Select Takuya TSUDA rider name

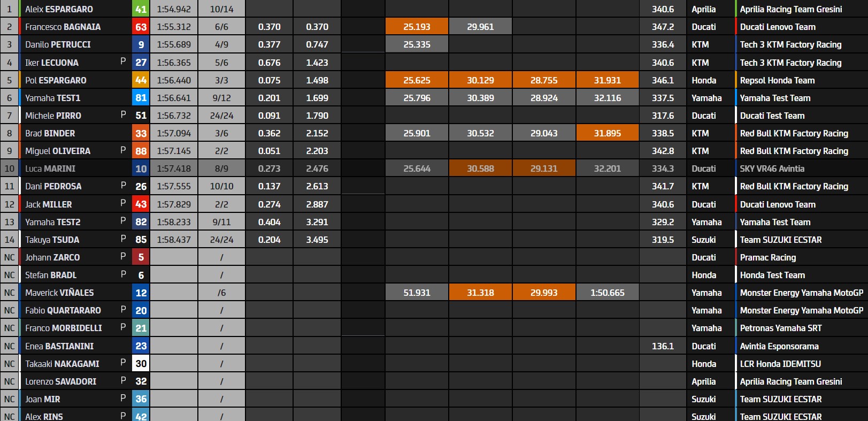click(x=52, y=240)
